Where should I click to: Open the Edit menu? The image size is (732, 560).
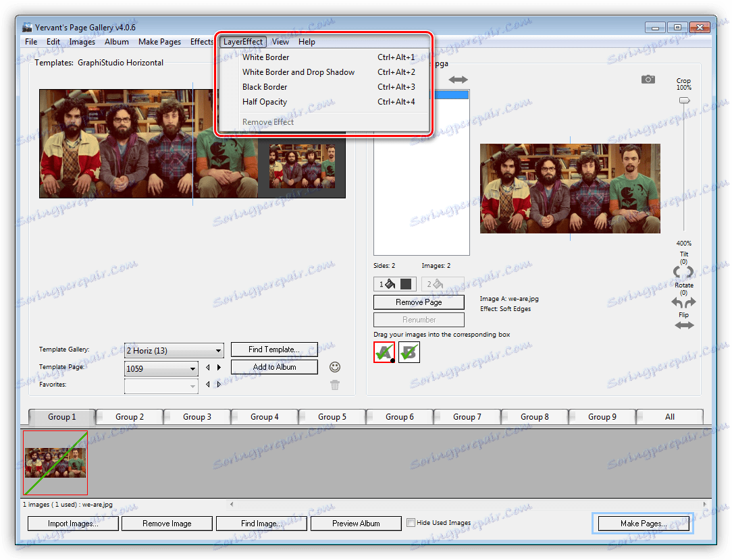tap(53, 42)
